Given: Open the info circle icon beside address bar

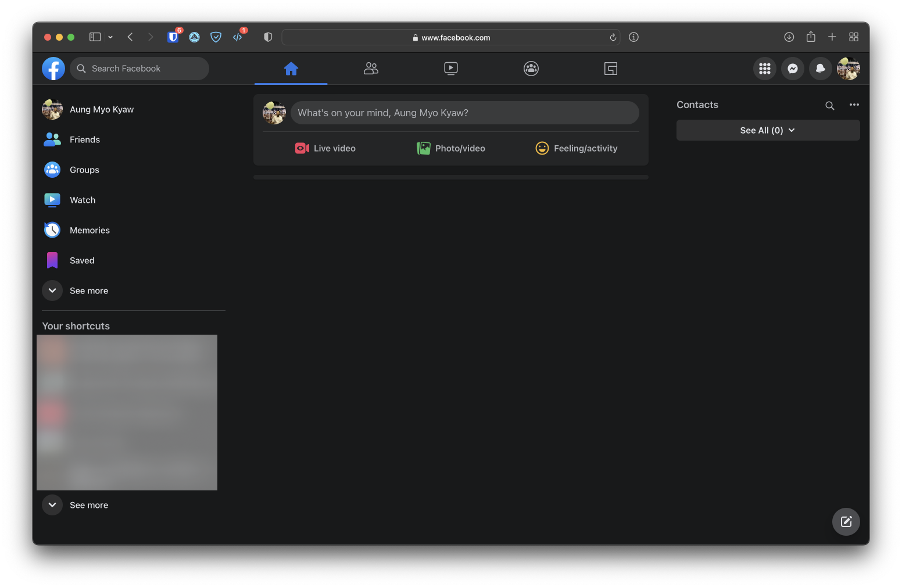Looking at the screenshot, I should (634, 37).
